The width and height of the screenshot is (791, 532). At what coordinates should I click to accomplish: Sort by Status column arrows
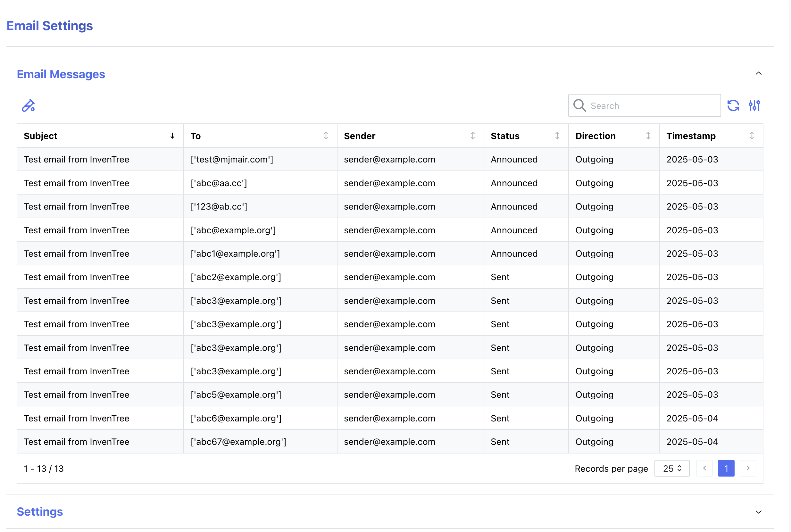click(x=557, y=136)
